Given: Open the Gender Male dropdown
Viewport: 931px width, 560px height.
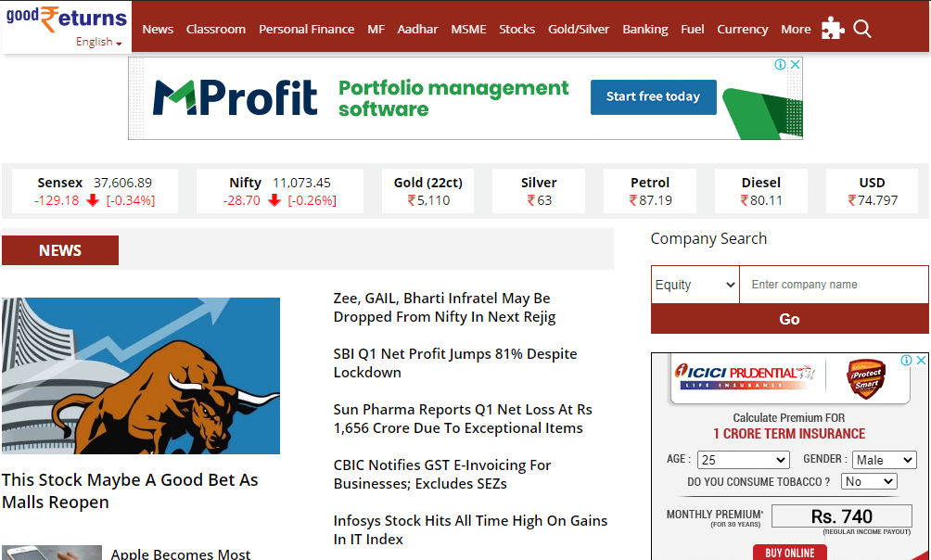Looking at the screenshot, I should (884, 460).
